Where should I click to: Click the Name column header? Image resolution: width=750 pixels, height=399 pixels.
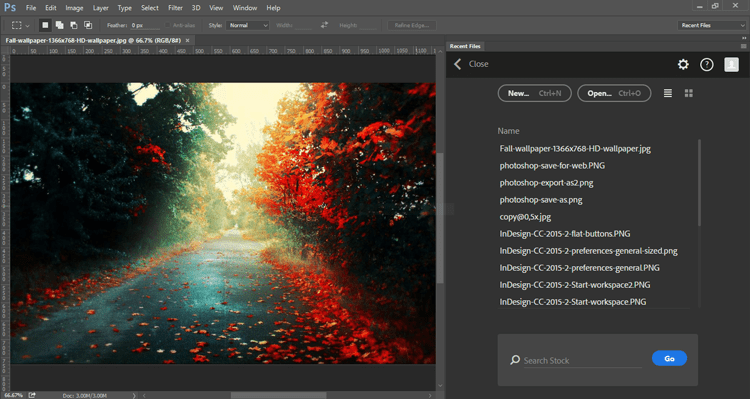coord(508,131)
